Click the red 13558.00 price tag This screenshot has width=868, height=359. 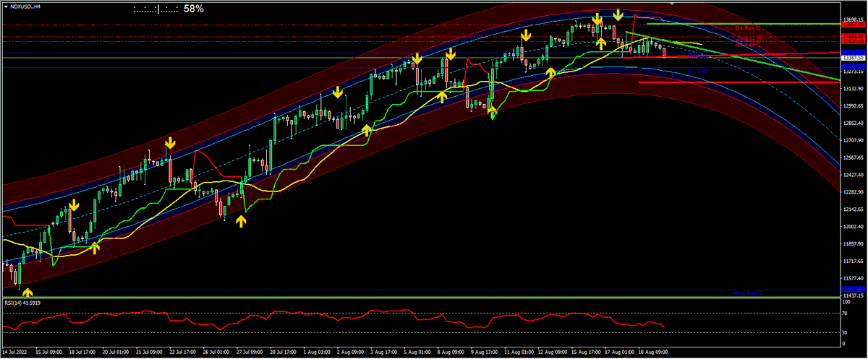coord(854,36)
